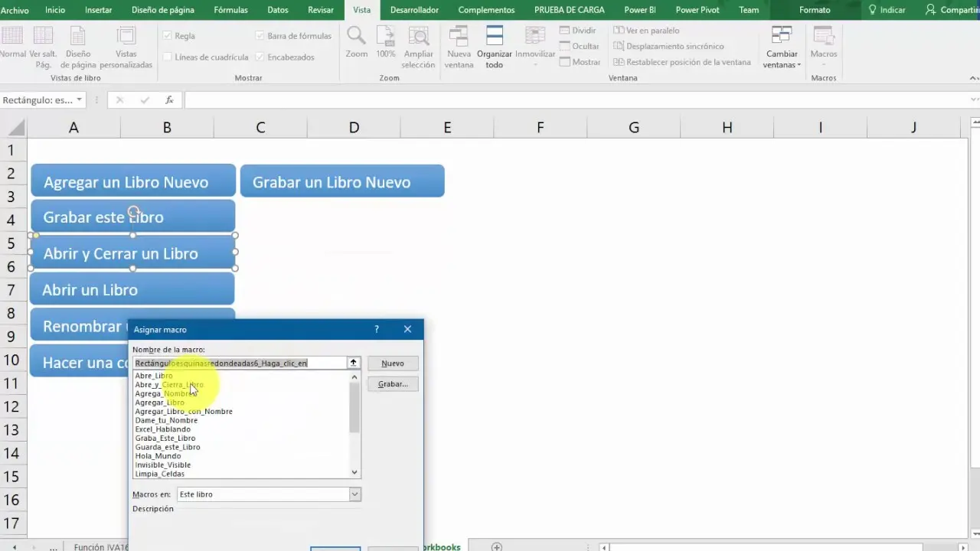Toggle Líneas de cuadrícula checkbox
This screenshot has height=551, width=980.
[x=168, y=57]
